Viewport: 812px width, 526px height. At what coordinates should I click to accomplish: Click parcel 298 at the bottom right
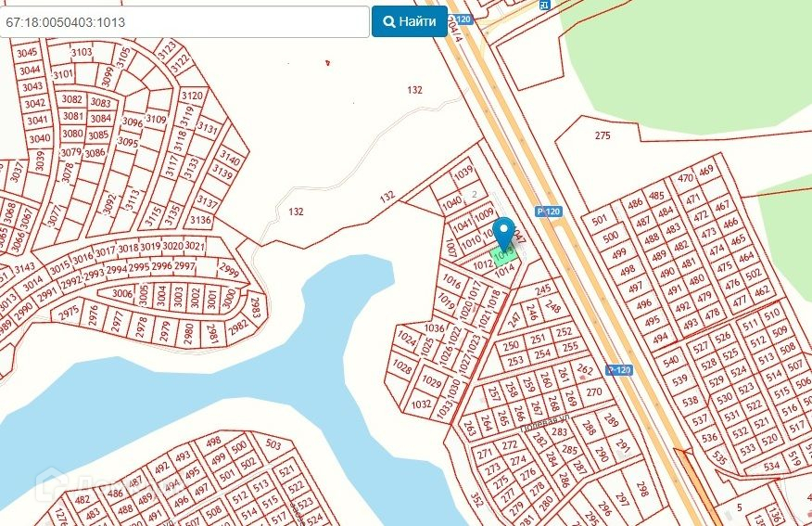coord(642,488)
